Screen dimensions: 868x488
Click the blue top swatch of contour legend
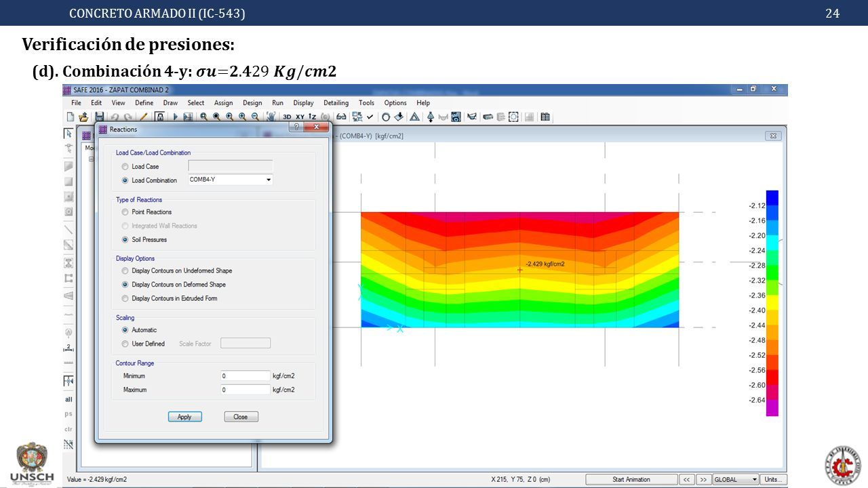tap(772, 198)
